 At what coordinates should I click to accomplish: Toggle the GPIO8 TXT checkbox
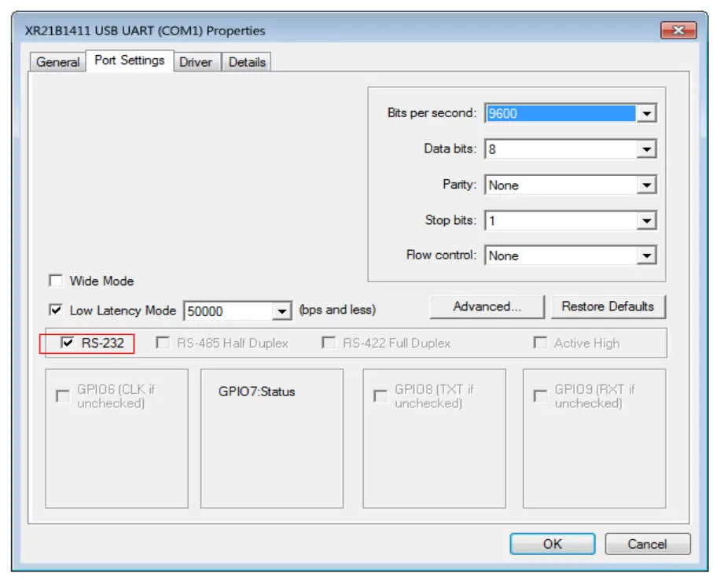tap(378, 396)
